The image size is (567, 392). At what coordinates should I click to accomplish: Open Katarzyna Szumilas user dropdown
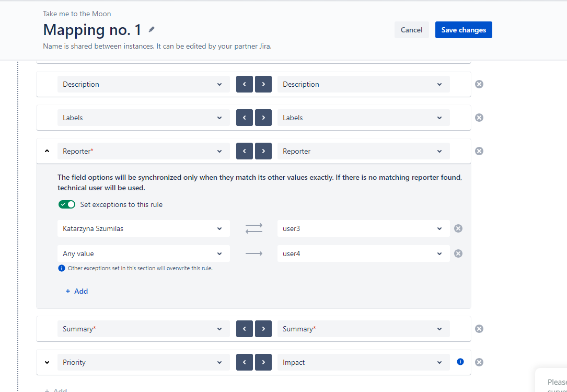tap(144, 228)
